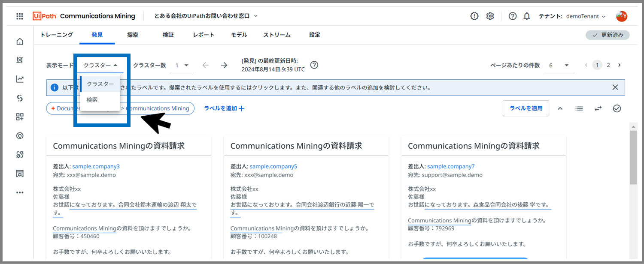Switch to the モデル tab
The height and width of the screenshot is (264, 644).
pyautogui.click(x=239, y=35)
